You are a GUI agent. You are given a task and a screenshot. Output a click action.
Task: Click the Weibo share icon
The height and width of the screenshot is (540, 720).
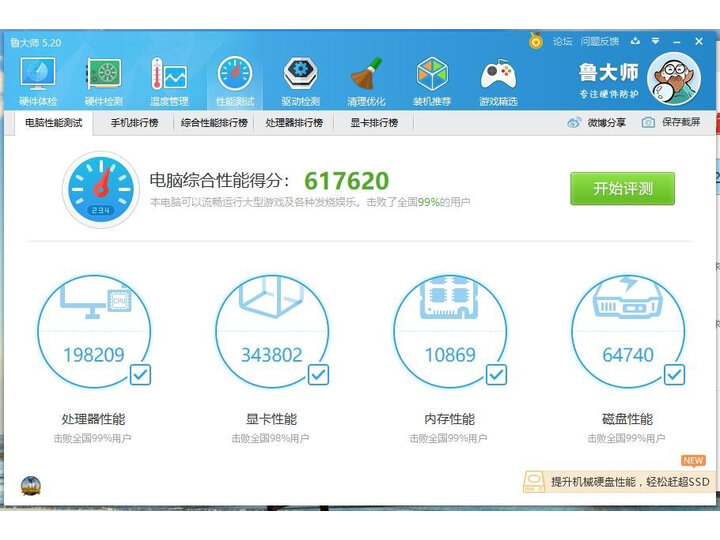pyautogui.click(x=574, y=123)
